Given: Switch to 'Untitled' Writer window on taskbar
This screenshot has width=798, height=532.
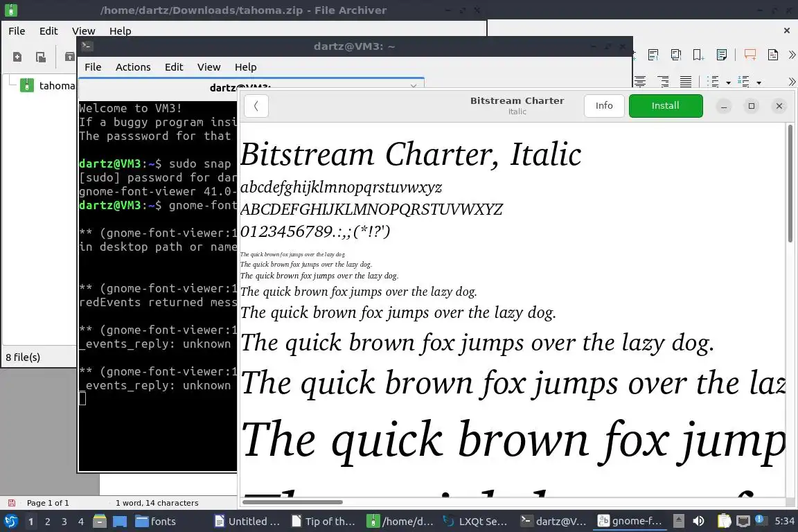Looking at the screenshot, I should (247, 522).
